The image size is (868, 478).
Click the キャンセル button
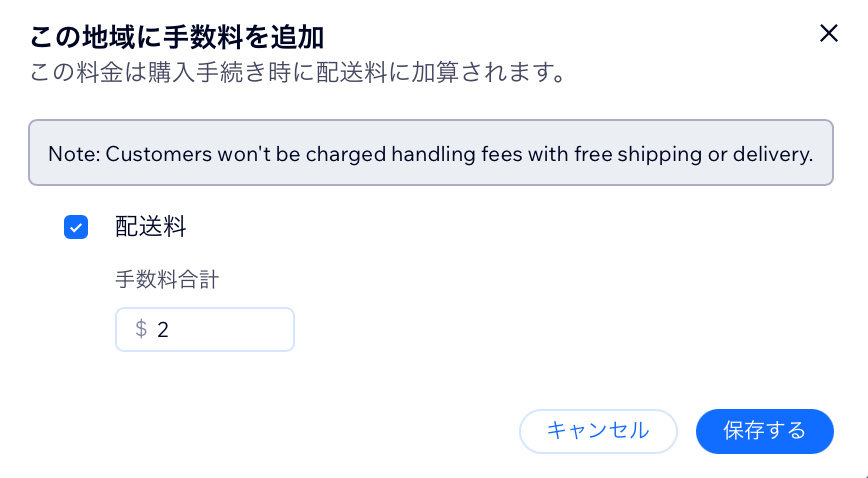598,431
